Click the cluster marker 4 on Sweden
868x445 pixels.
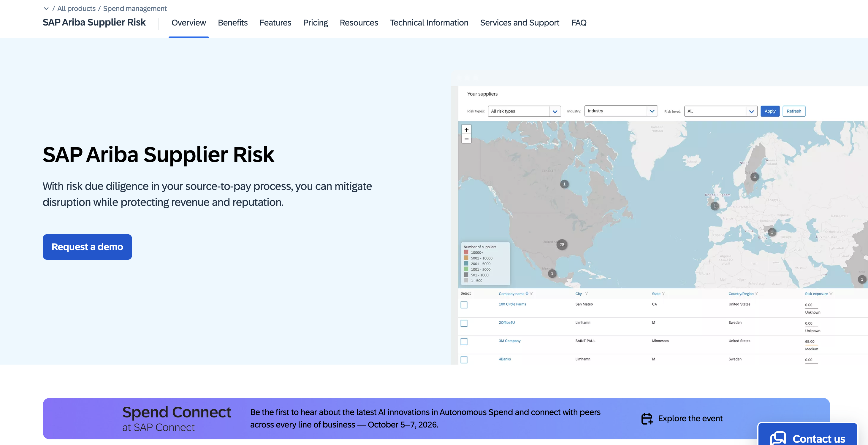[x=754, y=177]
